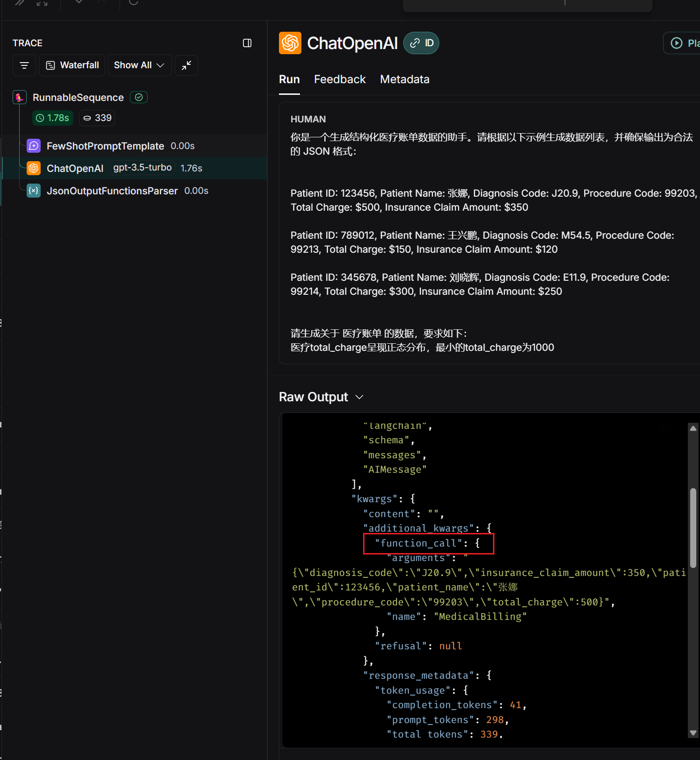Open the trace filter icon
700x760 pixels.
pos(24,65)
